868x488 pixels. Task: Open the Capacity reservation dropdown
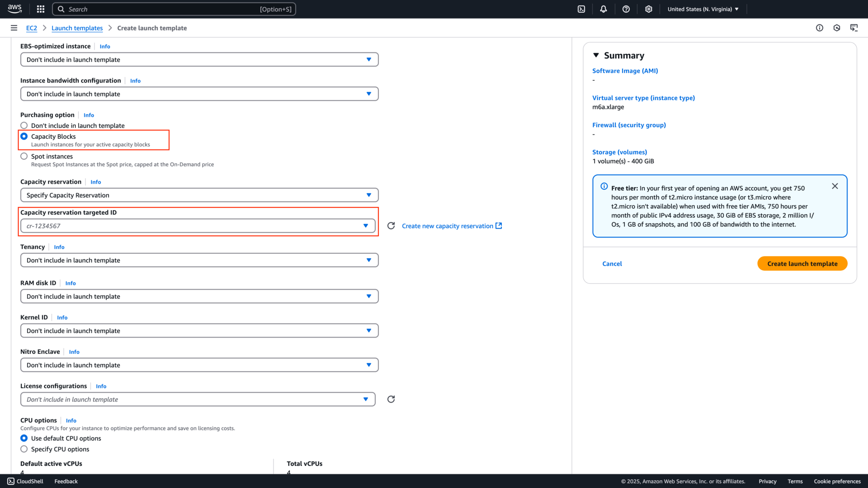(199, 195)
